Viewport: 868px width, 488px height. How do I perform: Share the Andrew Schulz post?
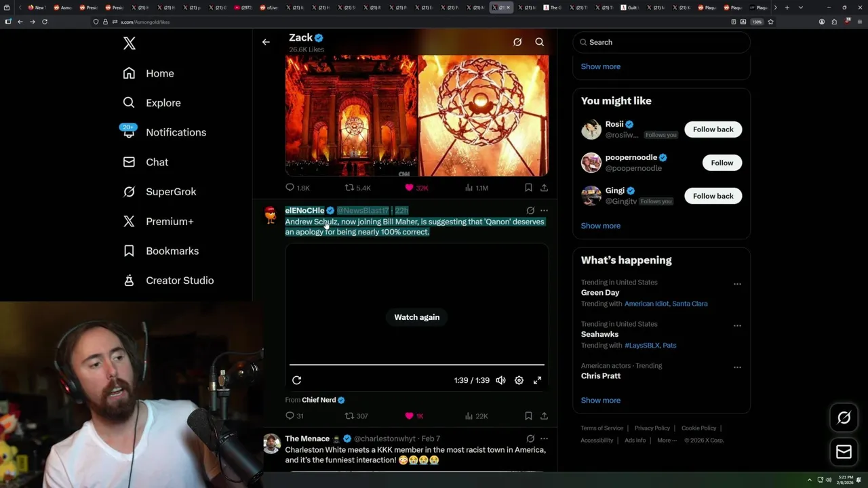coord(544,416)
